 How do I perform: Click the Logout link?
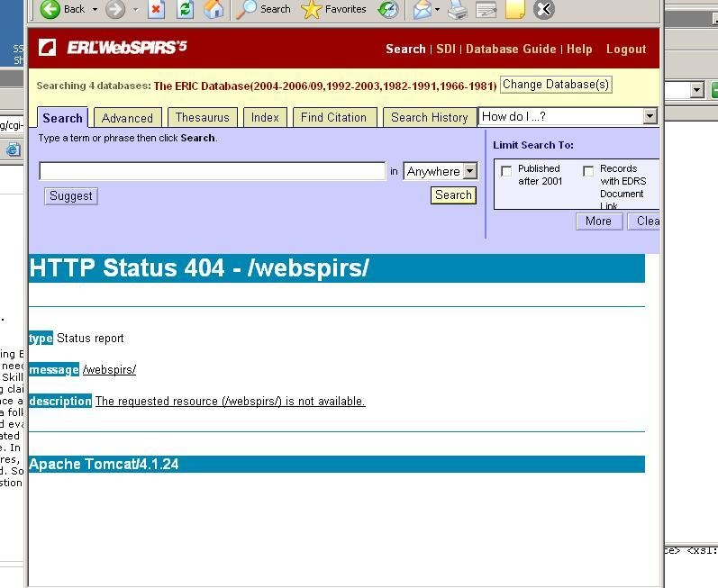click(x=626, y=49)
